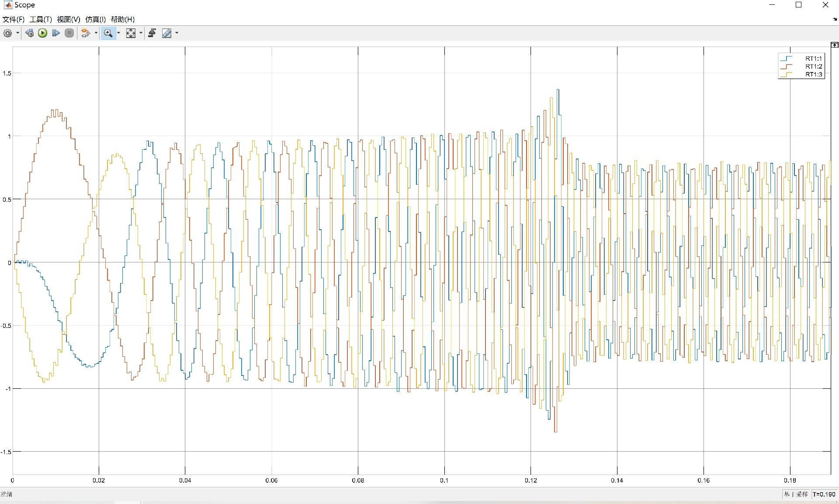This screenshot has height=504, width=839.
Task: Click the gray Stop simulation button
Action: click(x=69, y=33)
